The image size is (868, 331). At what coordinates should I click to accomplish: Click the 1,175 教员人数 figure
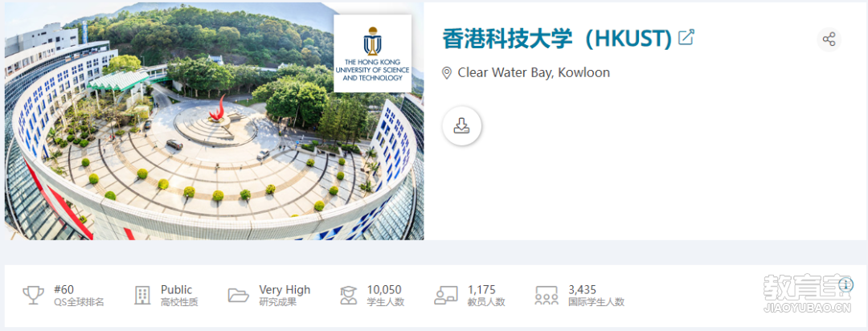click(x=486, y=296)
